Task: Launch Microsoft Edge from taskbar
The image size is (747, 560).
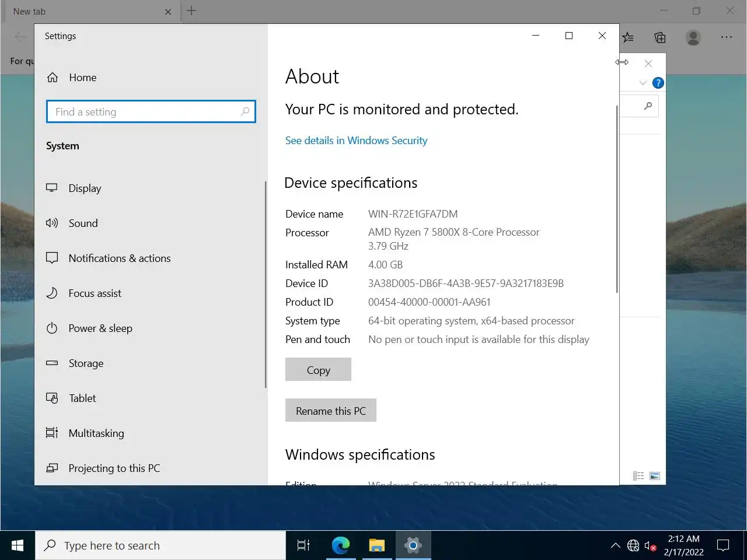Action: (341, 545)
